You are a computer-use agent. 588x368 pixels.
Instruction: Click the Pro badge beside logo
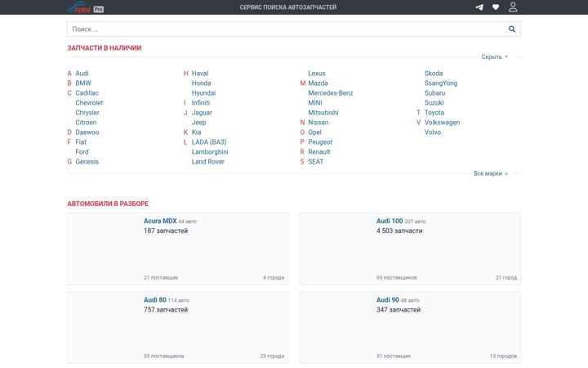[x=99, y=9]
